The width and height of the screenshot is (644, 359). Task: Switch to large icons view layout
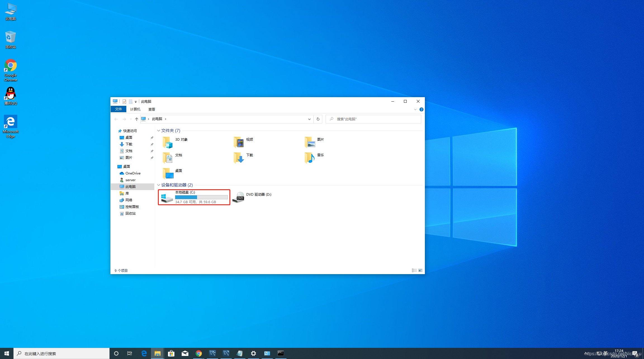420,271
